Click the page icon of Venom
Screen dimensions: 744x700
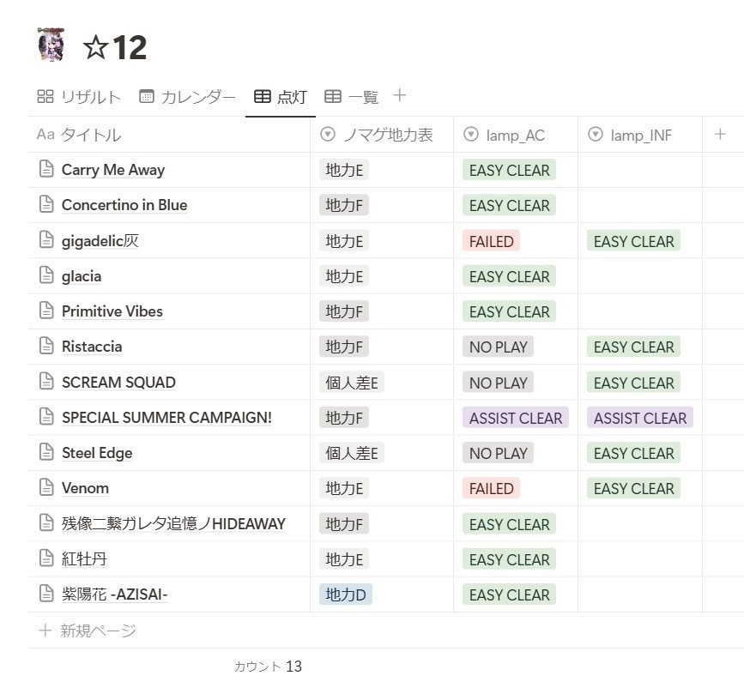[x=46, y=486]
